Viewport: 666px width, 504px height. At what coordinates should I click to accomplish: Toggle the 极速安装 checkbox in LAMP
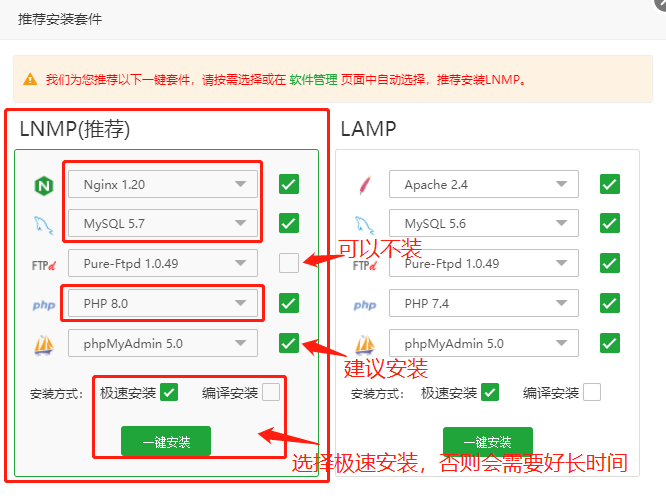490,392
